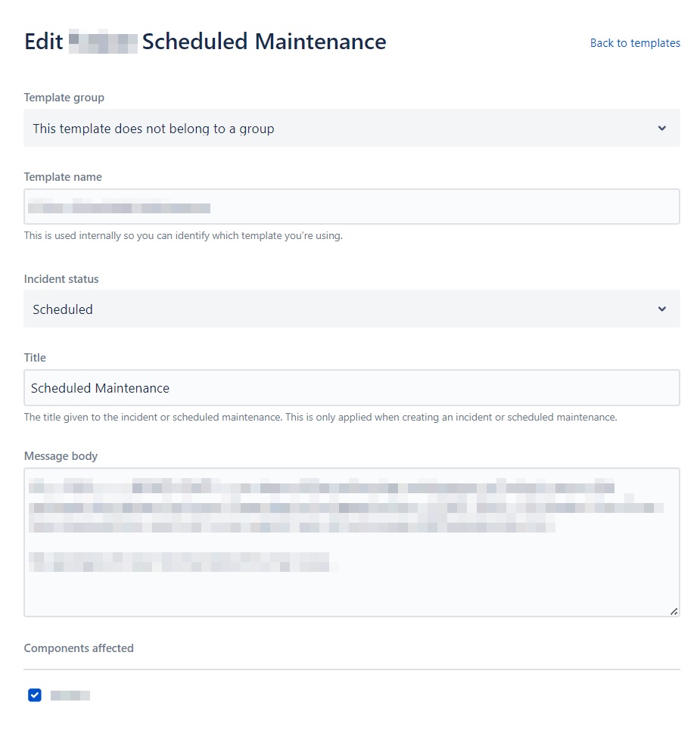
Task: Focus the Message body text area
Action: 352,542
